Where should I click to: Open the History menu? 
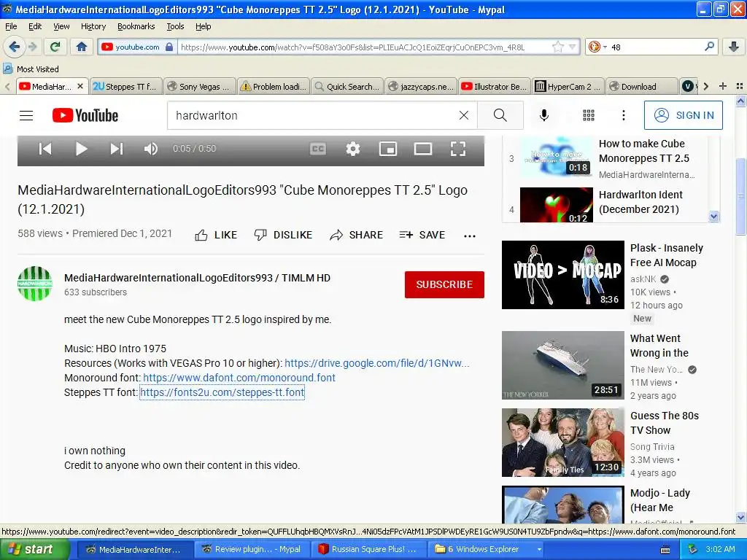[93, 26]
